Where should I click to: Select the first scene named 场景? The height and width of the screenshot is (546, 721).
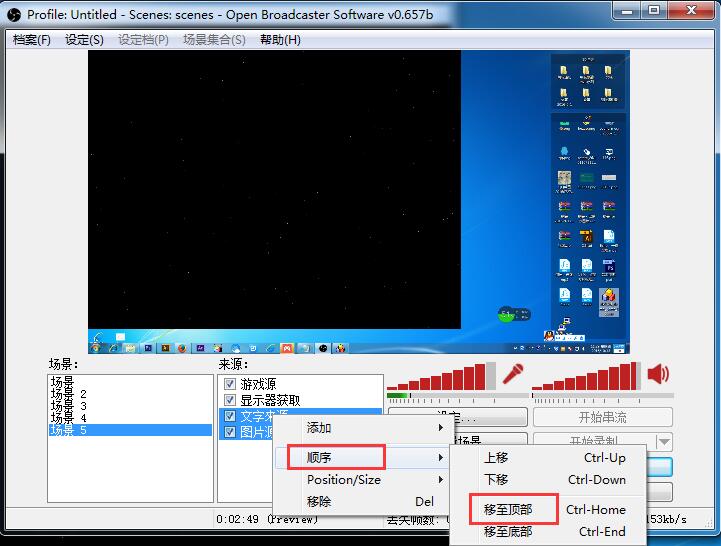point(129,382)
